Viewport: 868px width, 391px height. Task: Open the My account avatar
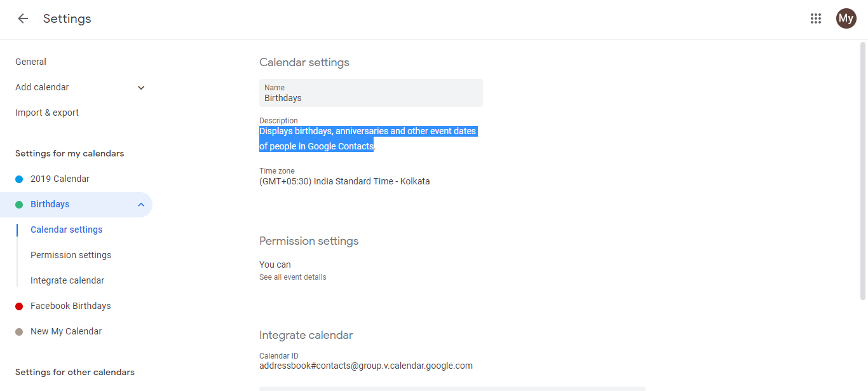click(846, 18)
